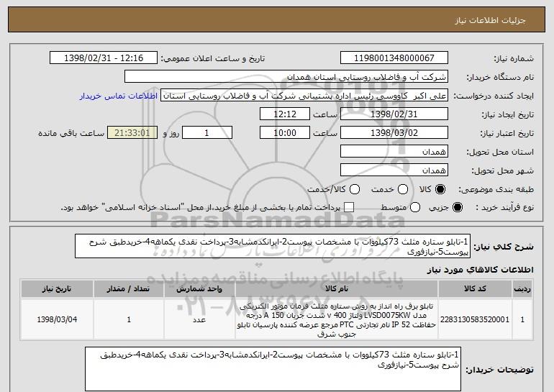Screen dimensions: 554x392
Task: Click the buyer name field شرکت آب و فاضلاب
Action: pyautogui.click(x=286, y=77)
